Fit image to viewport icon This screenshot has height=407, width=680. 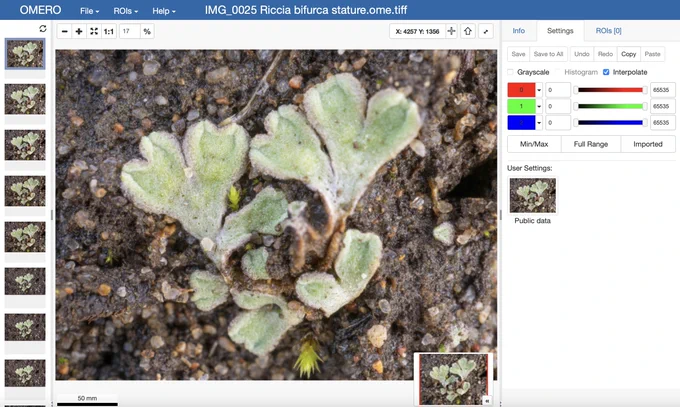click(x=94, y=31)
